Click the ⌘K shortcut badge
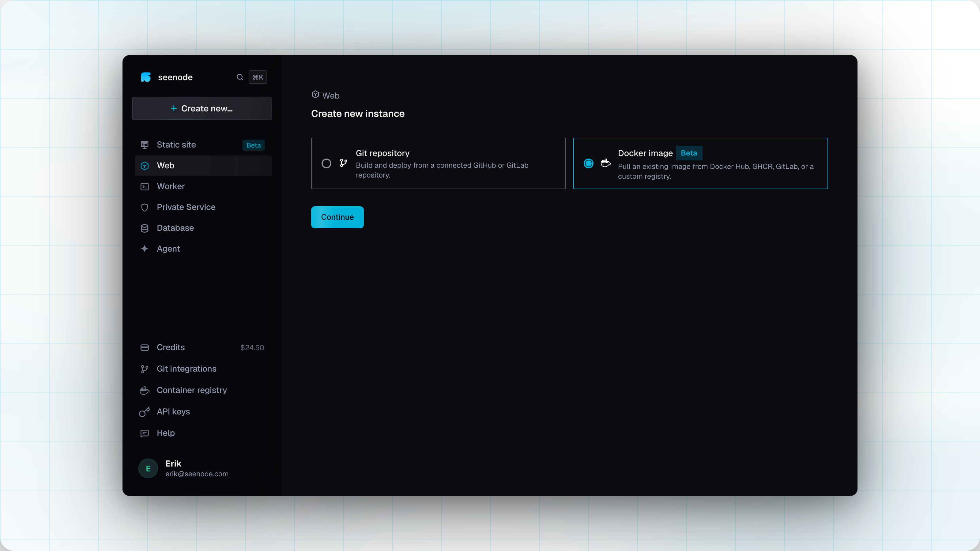This screenshot has width=980, height=551. (x=258, y=77)
